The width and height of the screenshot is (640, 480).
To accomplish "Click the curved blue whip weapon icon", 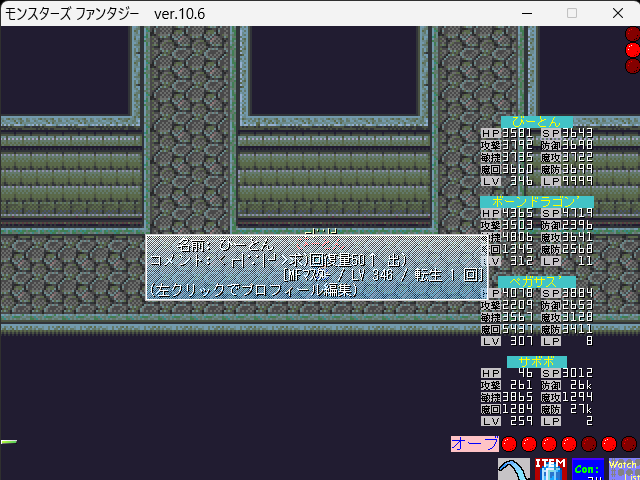I will [514, 469].
